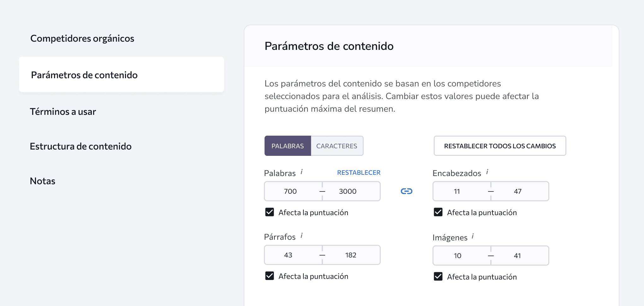Click RESTABLECER TODOS LOS CAMBIOS
The width and height of the screenshot is (644, 306).
[x=500, y=146]
